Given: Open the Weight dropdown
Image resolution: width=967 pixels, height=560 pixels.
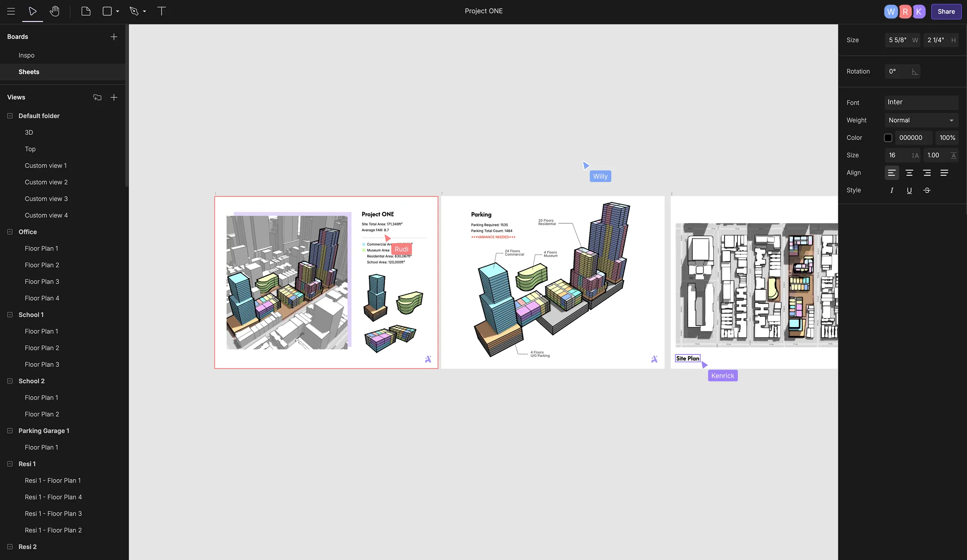Looking at the screenshot, I should pos(921,120).
